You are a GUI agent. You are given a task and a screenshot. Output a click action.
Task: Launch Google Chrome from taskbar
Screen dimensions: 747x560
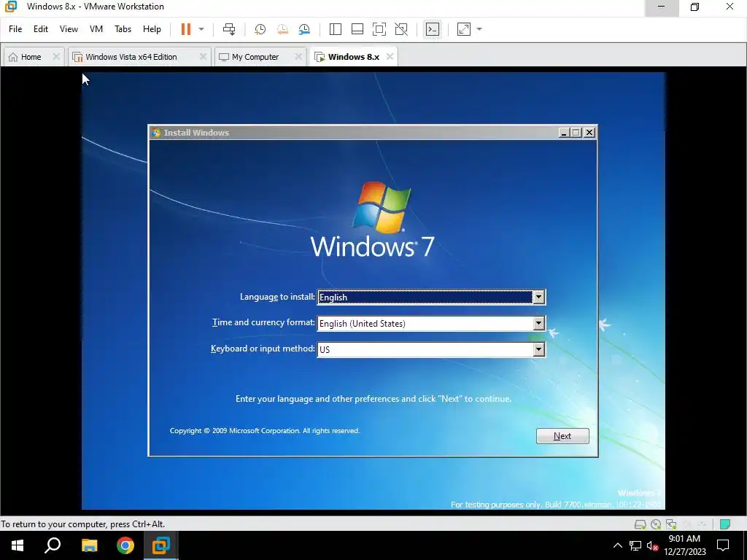(125, 545)
